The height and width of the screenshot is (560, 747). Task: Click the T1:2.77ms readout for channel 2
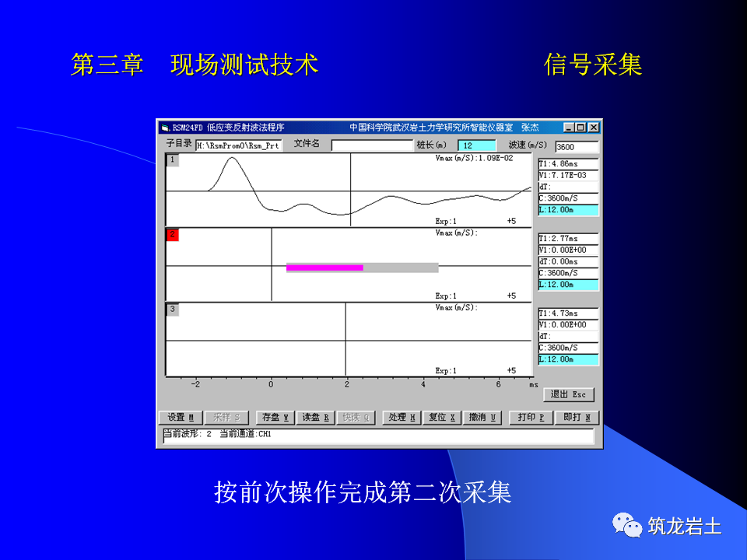[x=568, y=239]
